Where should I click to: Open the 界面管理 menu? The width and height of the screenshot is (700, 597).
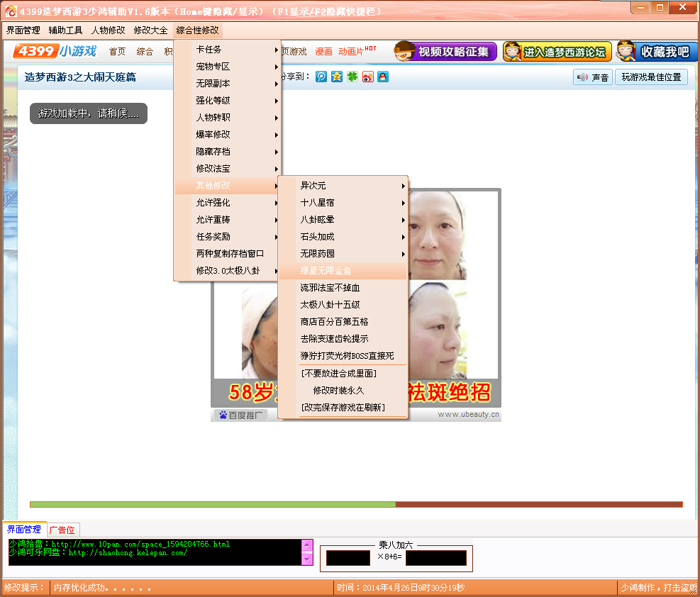coord(23,30)
